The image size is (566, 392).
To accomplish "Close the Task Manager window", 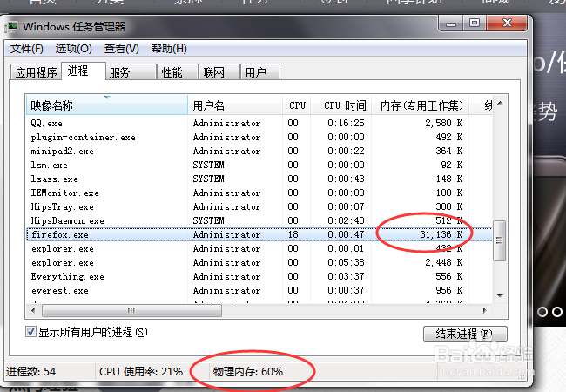I will pyautogui.click(x=507, y=24).
